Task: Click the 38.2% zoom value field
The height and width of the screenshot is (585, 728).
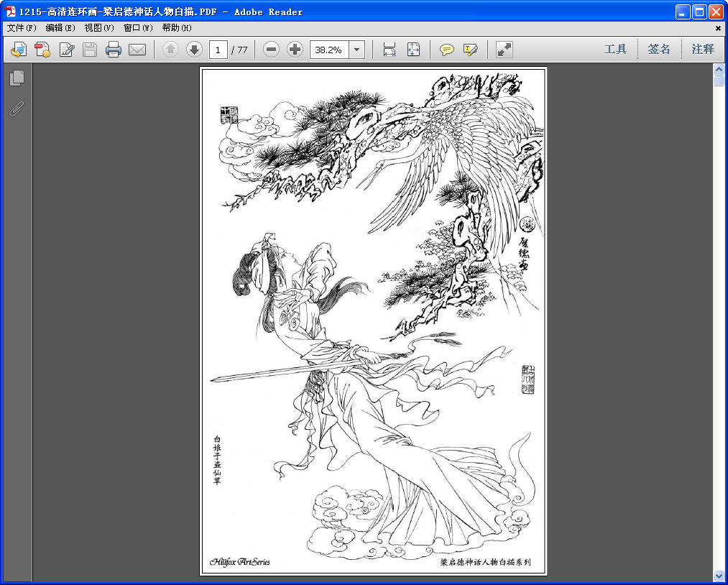Action: coord(329,50)
